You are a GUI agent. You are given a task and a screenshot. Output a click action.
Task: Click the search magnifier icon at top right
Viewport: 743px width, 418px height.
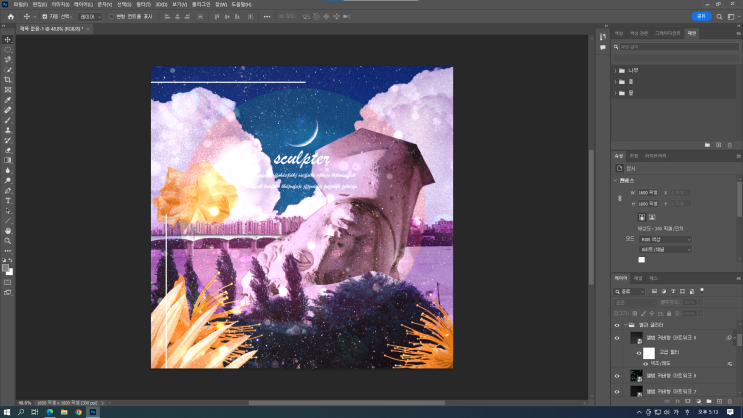pyautogui.click(x=721, y=16)
